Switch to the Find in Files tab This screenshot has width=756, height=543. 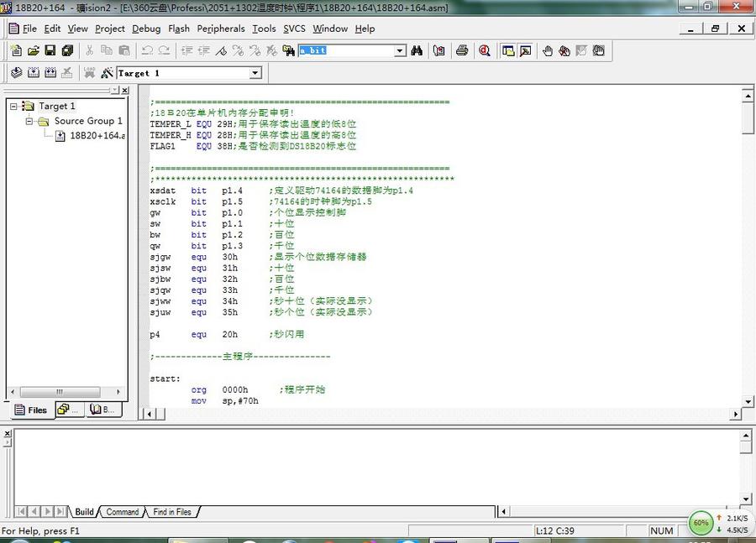171,512
